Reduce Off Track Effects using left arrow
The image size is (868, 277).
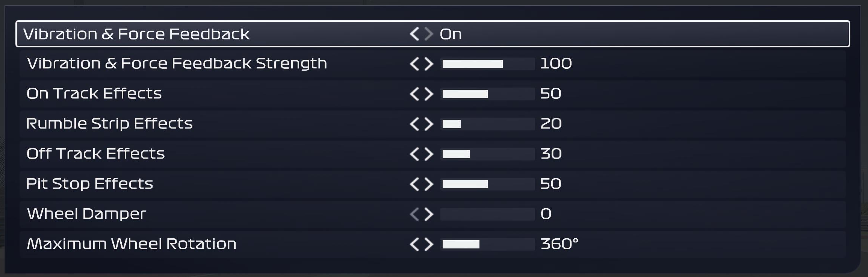[x=414, y=154]
